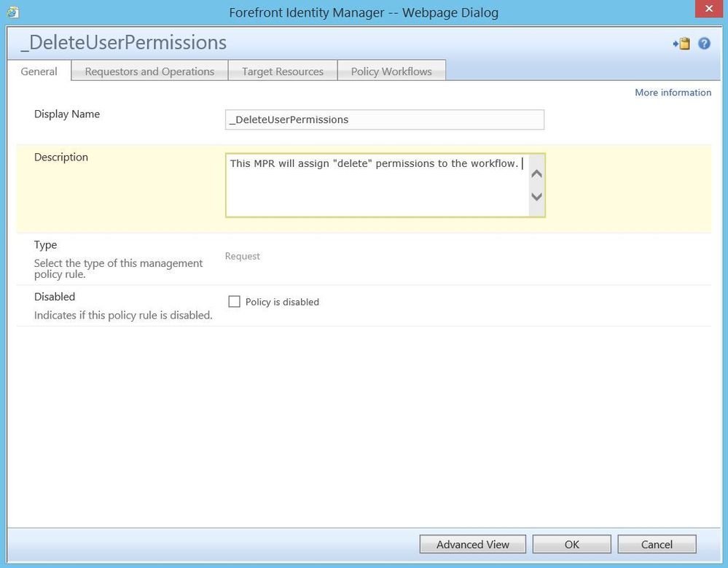Open the Requestors and Operations tab

pyautogui.click(x=149, y=71)
